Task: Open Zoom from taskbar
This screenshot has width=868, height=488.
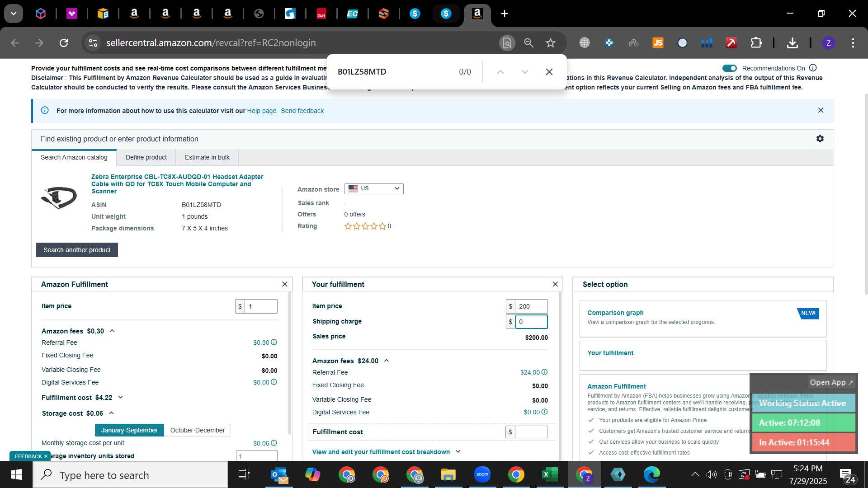Action: pyautogui.click(x=482, y=475)
